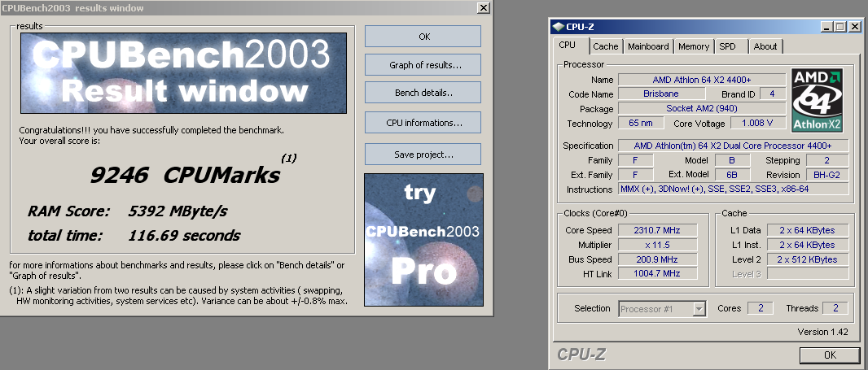Click the try CPUBench2003 Pro banner
This screenshot has height=370, width=868.
coord(423,240)
